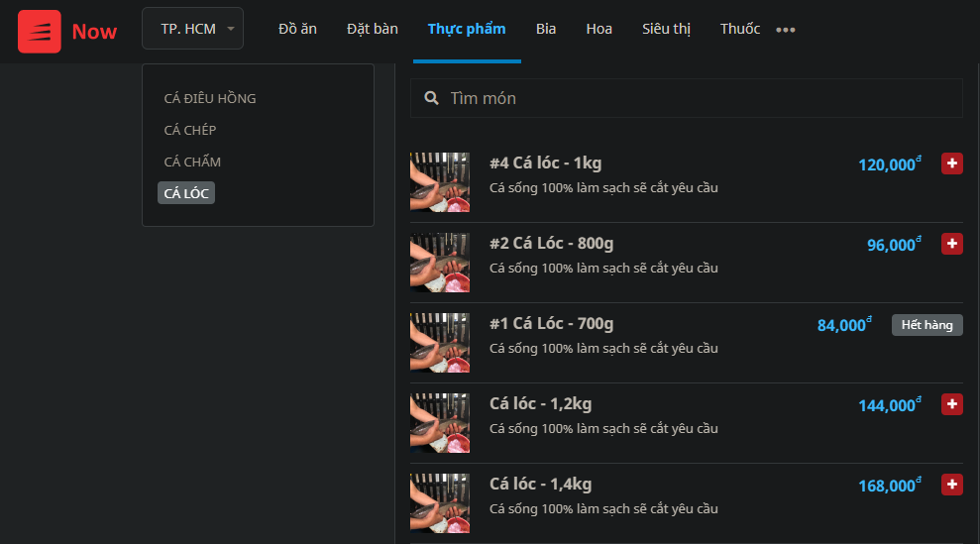Click the title Cá lóc - 1,4kg
This screenshot has height=544, width=980.
pos(541,484)
